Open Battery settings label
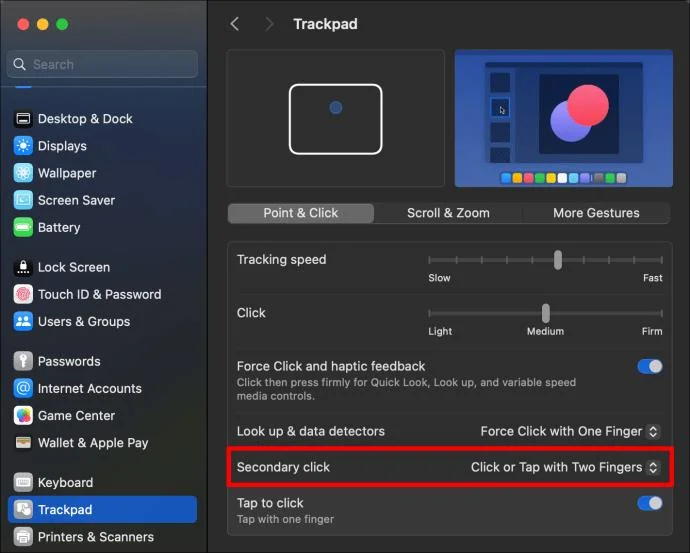 pyautogui.click(x=59, y=227)
